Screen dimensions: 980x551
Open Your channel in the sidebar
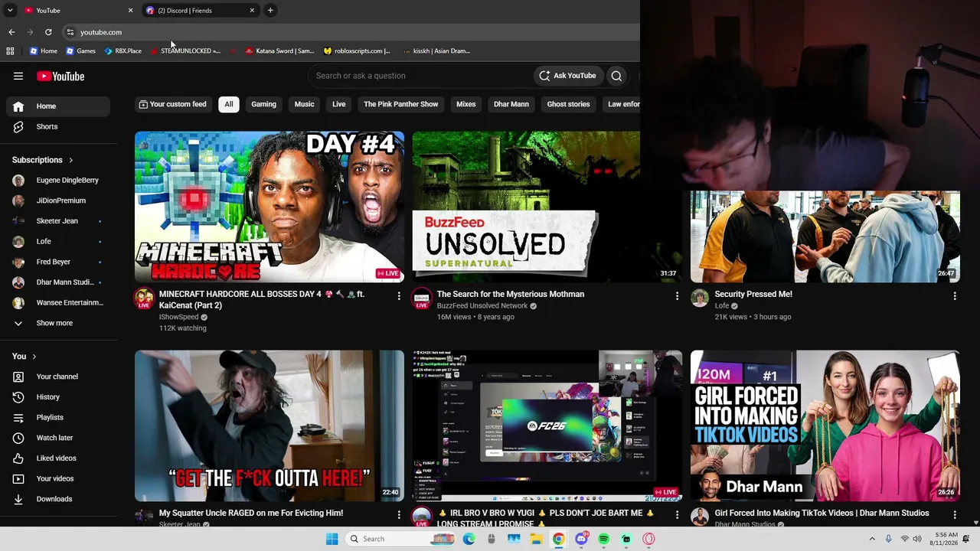click(x=58, y=377)
